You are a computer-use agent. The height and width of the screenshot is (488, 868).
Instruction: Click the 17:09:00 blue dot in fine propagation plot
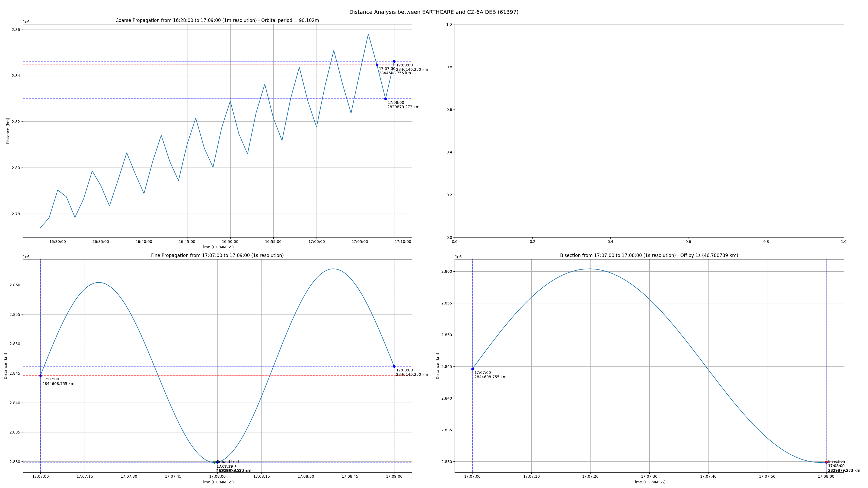tap(394, 367)
